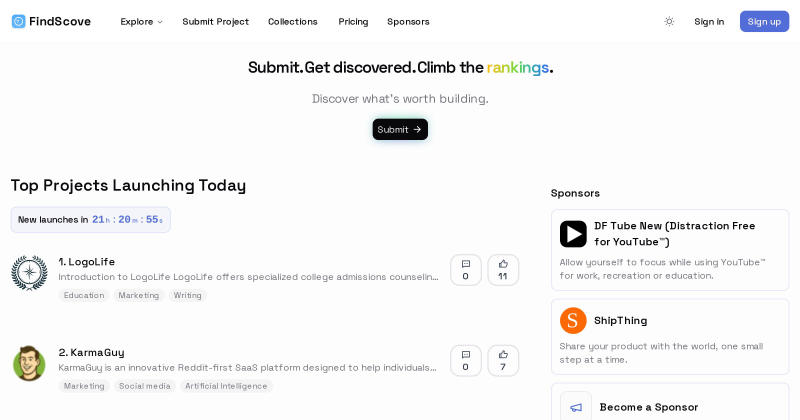The width and height of the screenshot is (800, 420).
Task: Open the Submit Project menu item
Action: tap(215, 21)
